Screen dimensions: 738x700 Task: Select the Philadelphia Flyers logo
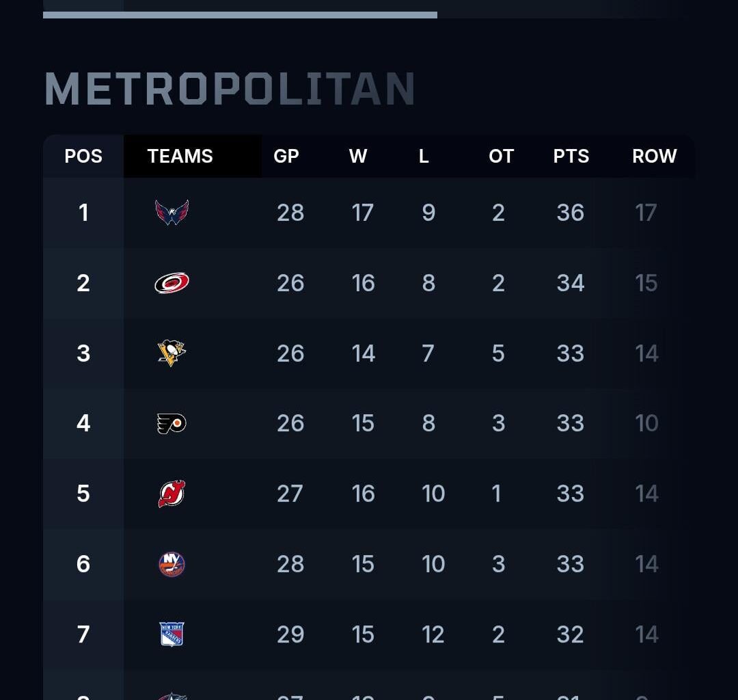click(x=172, y=423)
